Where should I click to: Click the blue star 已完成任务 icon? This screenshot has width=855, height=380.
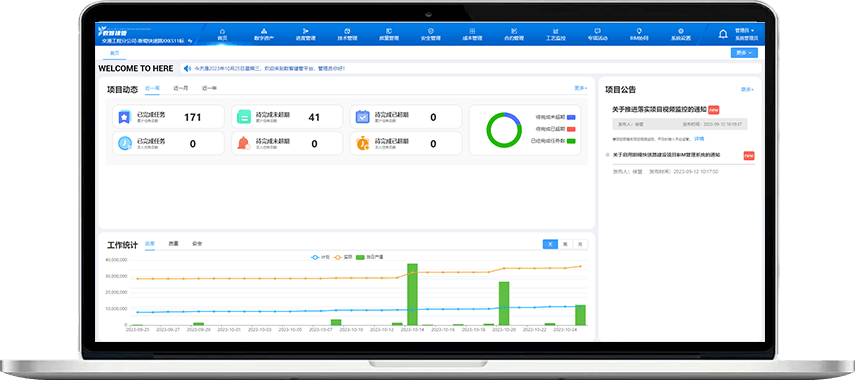point(125,117)
